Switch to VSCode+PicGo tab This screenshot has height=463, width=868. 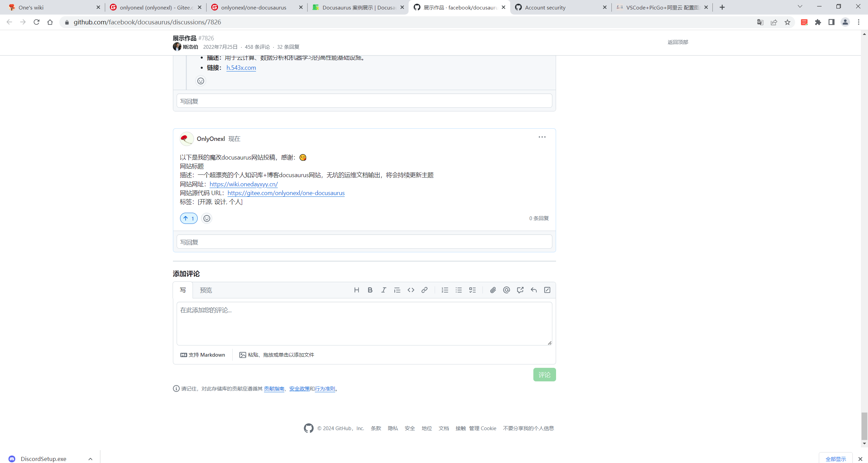[x=662, y=7]
